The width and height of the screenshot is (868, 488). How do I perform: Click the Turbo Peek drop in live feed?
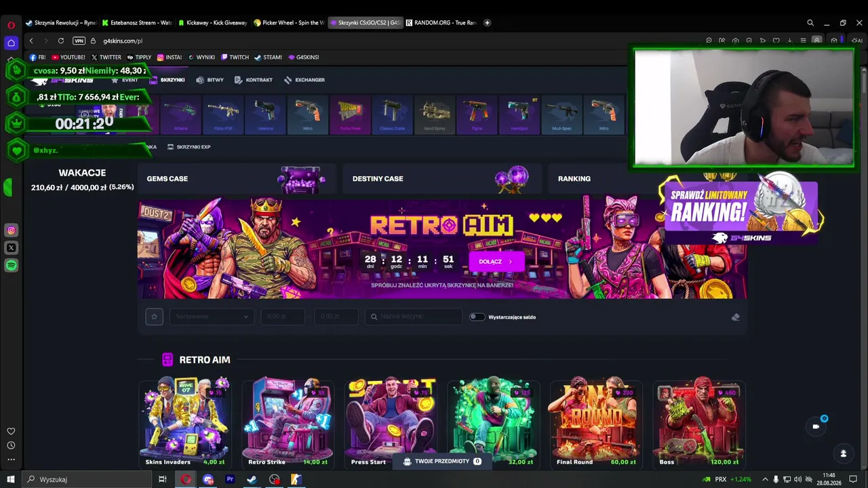tap(351, 116)
